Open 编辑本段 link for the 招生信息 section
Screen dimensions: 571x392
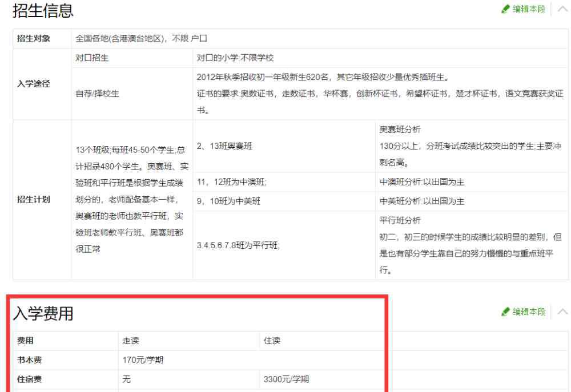[529, 9]
